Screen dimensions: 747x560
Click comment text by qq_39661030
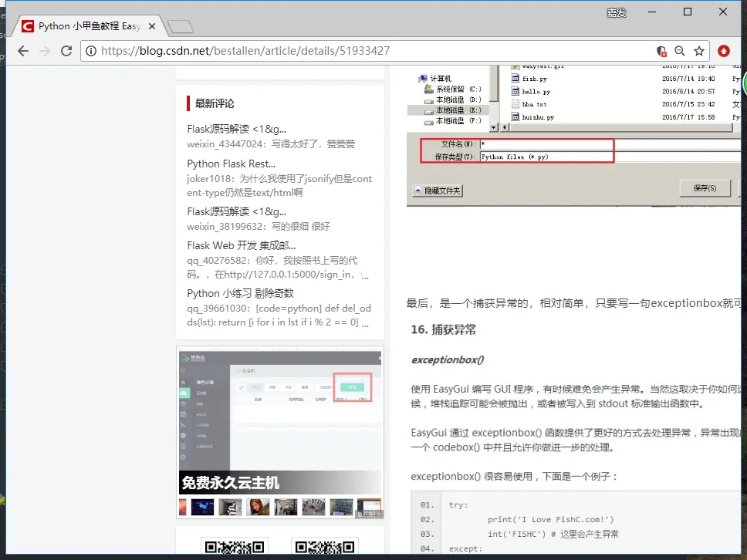point(279,315)
